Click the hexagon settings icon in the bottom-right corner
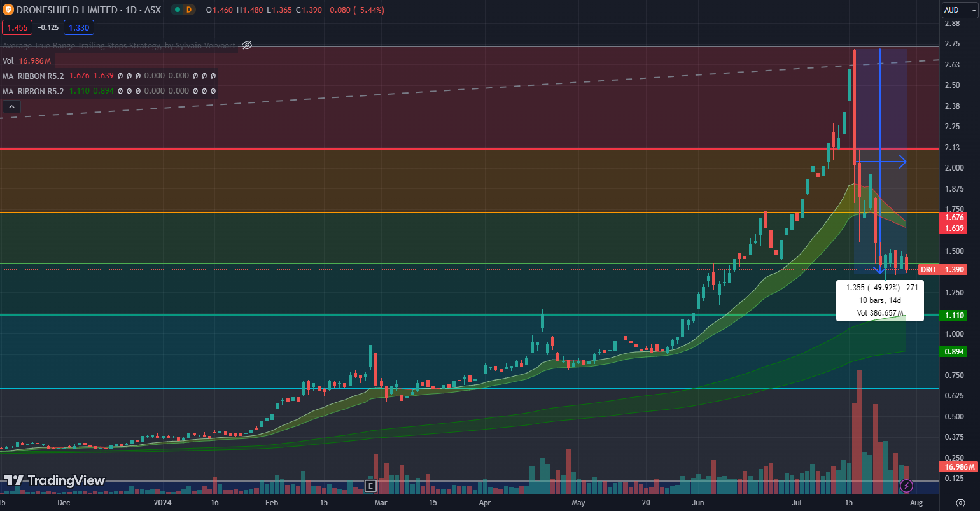 coord(960,503)
